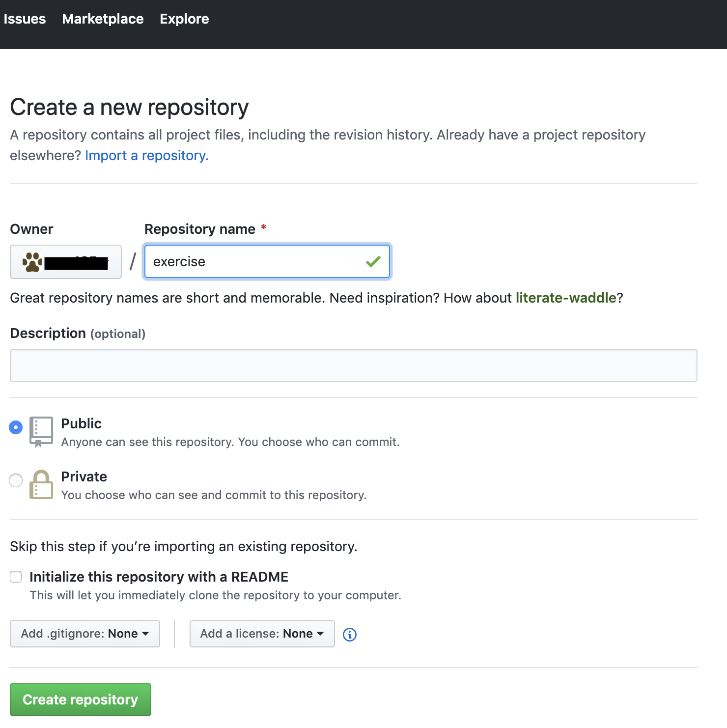Select the Public visibility radio button

16,427
